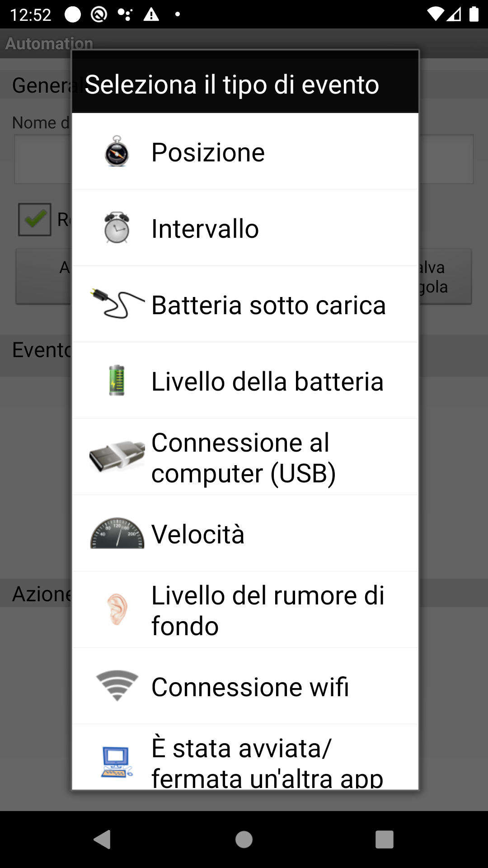
Task: Tap the wifi signal icon
Action: coord(117,686)
